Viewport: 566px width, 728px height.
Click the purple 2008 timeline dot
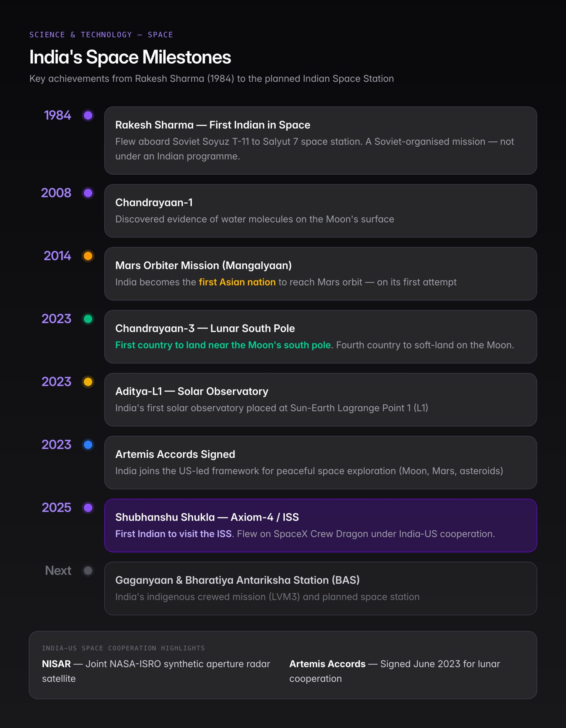pos(88,193)
